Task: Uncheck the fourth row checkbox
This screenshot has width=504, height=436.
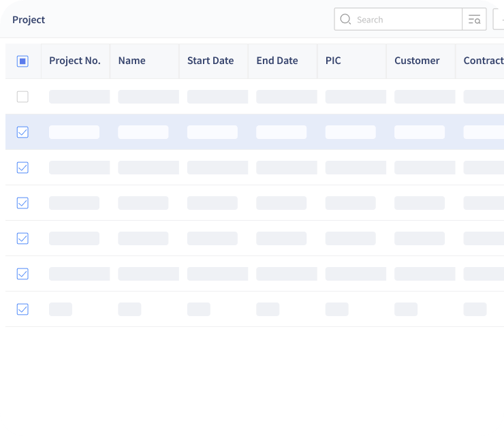Action: tap(22, 203)
